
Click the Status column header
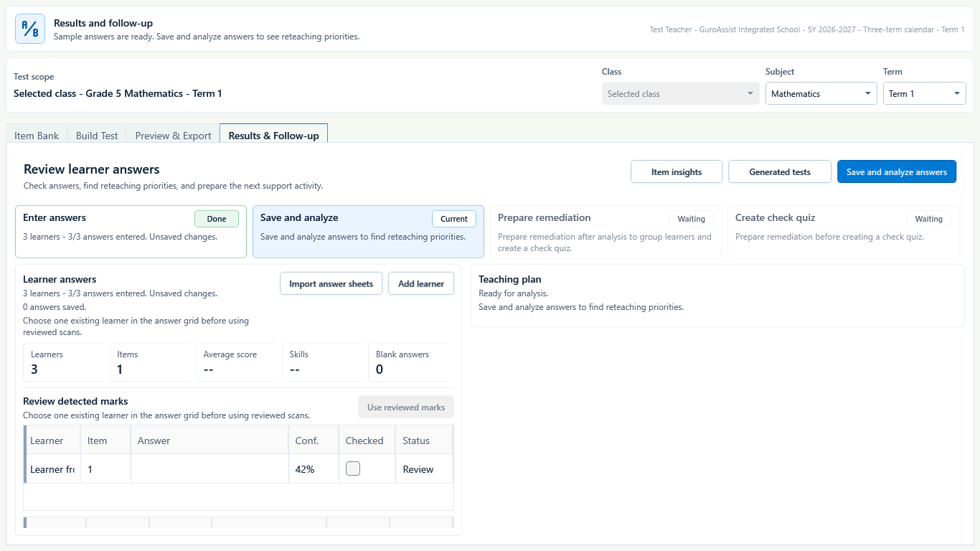pos(424,441)
